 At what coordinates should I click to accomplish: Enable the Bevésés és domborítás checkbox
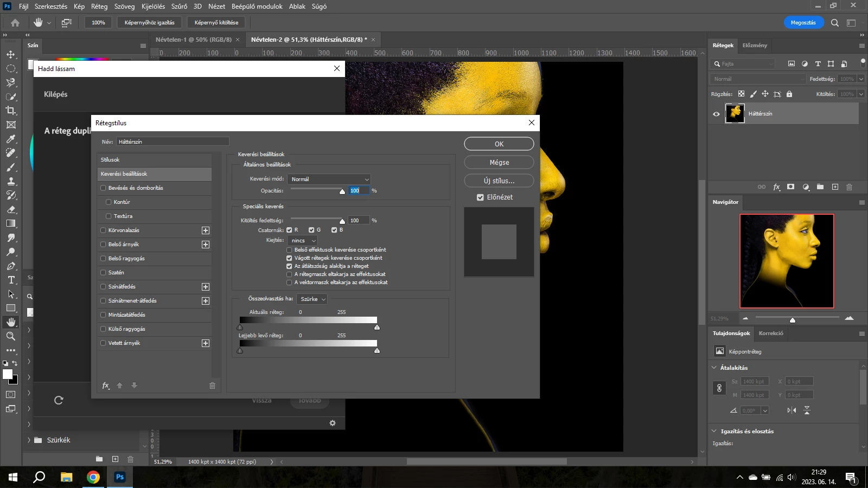(x=103, y=188)
